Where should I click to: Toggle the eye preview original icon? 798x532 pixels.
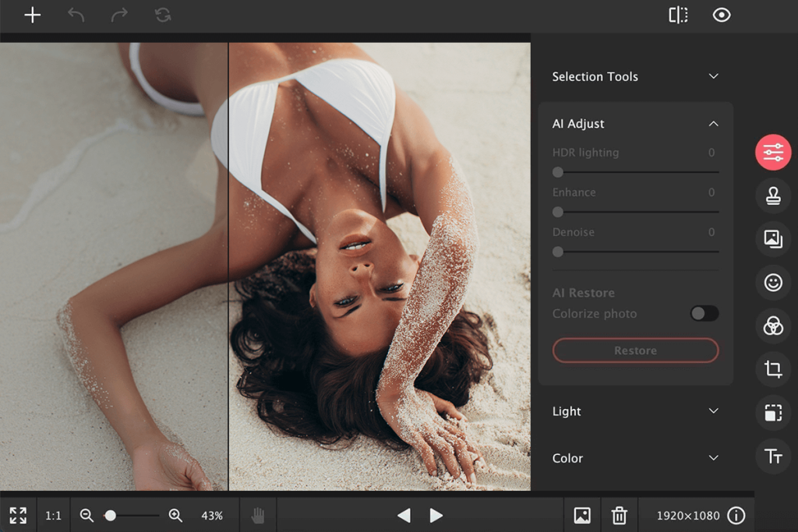tap(722, 15)
